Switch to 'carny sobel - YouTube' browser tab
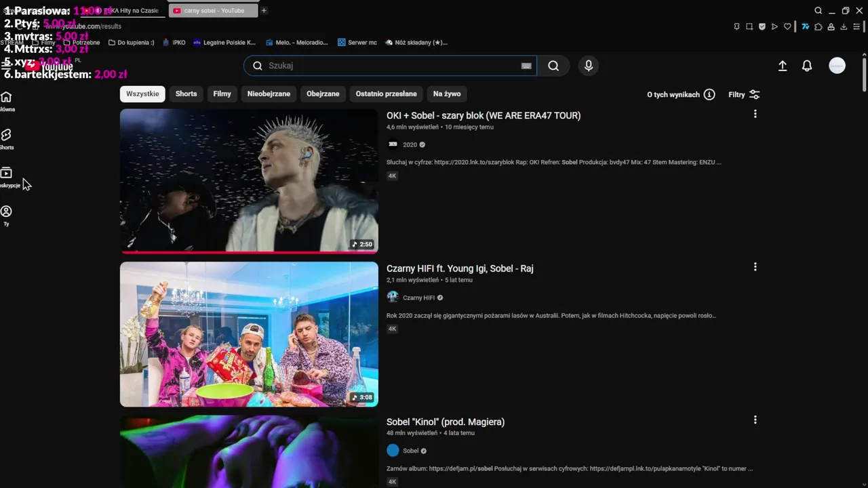The width and height of the screenshot is (868, 488). click(213, 10)
